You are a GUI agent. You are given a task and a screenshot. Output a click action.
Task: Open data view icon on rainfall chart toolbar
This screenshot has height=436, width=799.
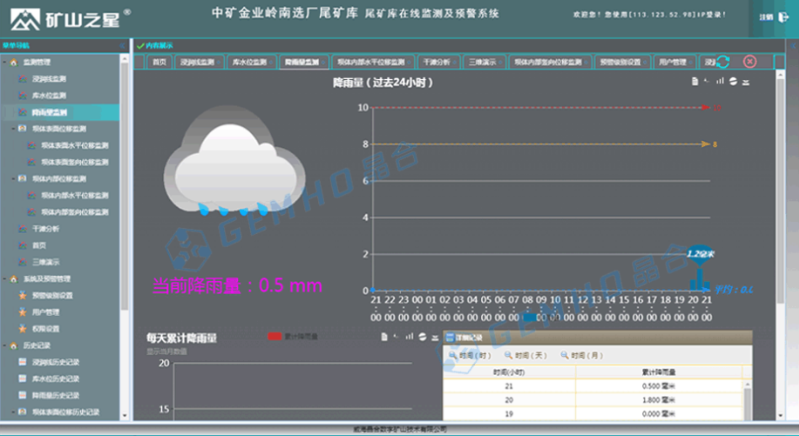click(693, 83)
